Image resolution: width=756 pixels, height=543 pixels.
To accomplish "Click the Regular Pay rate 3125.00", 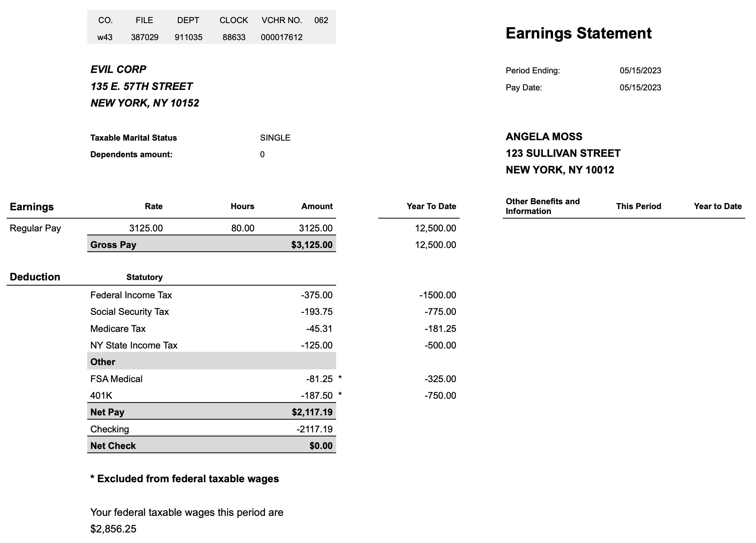I will (x=146, y=228).
